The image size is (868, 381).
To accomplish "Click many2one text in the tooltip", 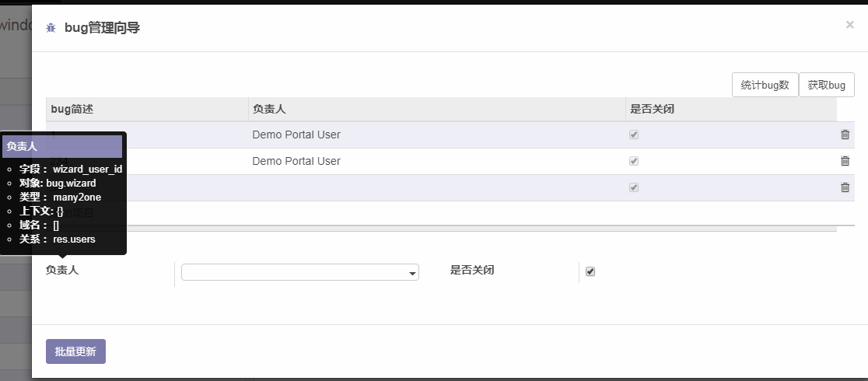I will coord(77,197).
